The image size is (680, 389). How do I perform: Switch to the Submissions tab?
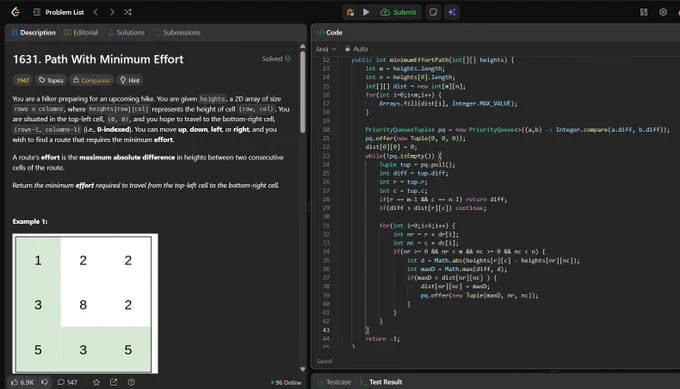point(177,33)
